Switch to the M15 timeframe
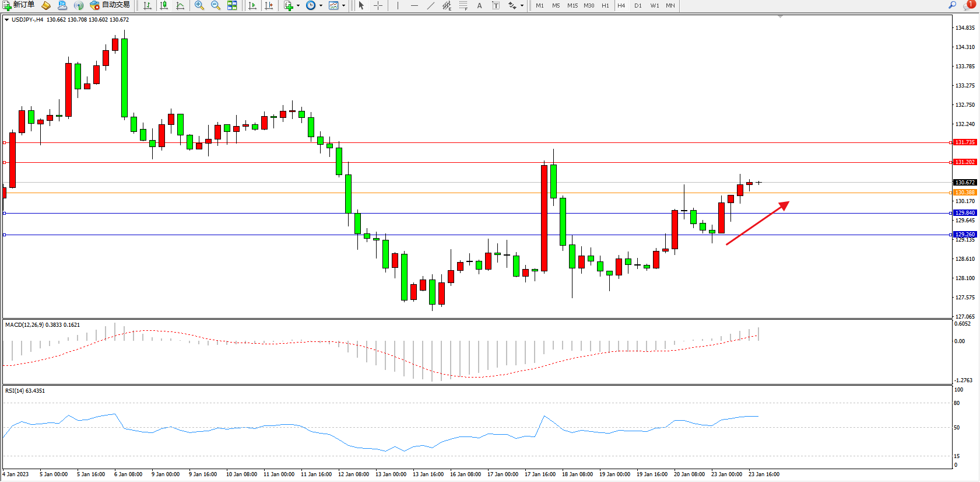The image size is (980, 482). click(572, 6)
